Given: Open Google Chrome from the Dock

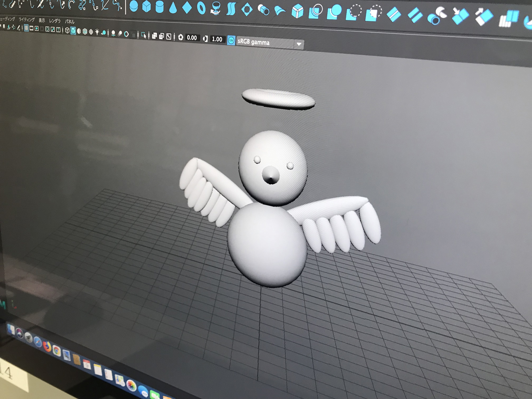Looking at the screenshot, I should click(56, 351).
